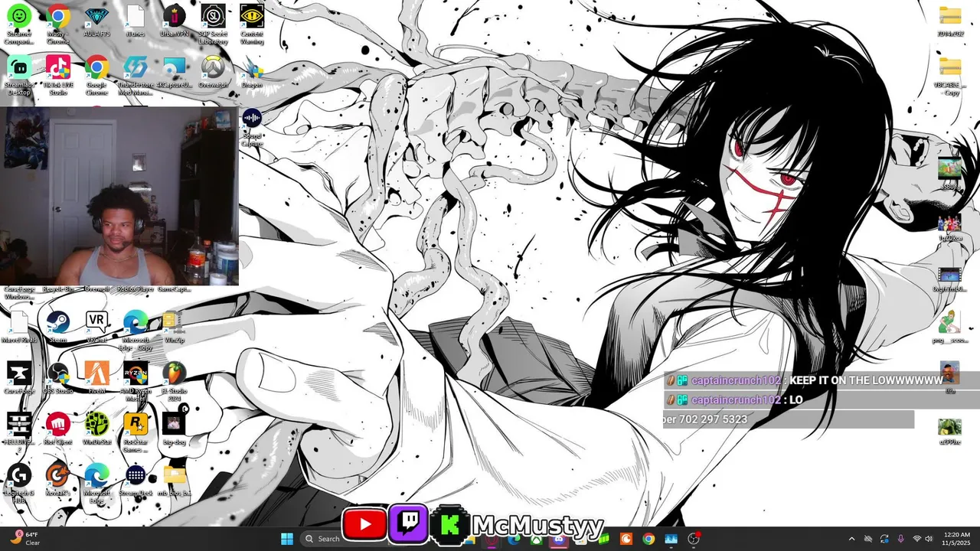Launch the Rockstar Games Launcher shortcut
This screenshot has width=980, height=551.
pyautogui.click(x=135, y=432)
